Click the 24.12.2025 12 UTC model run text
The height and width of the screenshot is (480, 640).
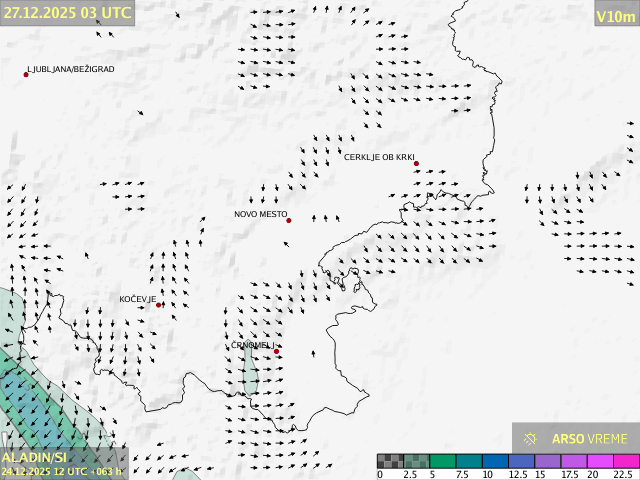click(62, 470)
